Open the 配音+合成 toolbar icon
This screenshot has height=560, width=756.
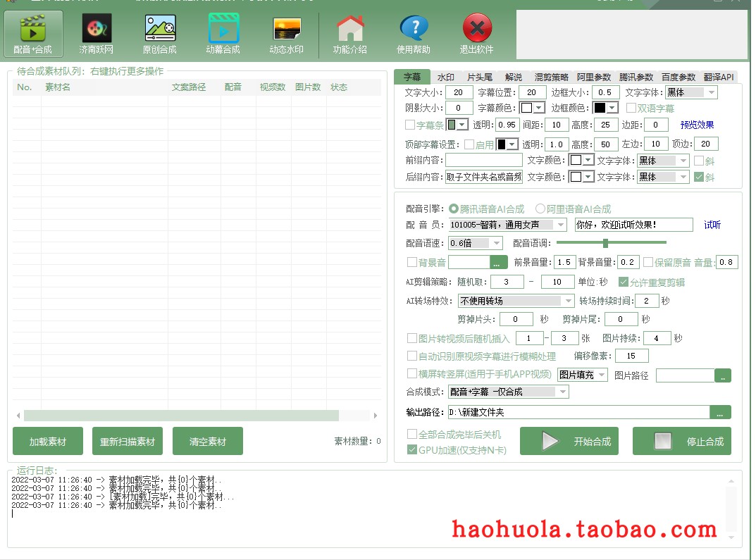click(x=33, y=33)
